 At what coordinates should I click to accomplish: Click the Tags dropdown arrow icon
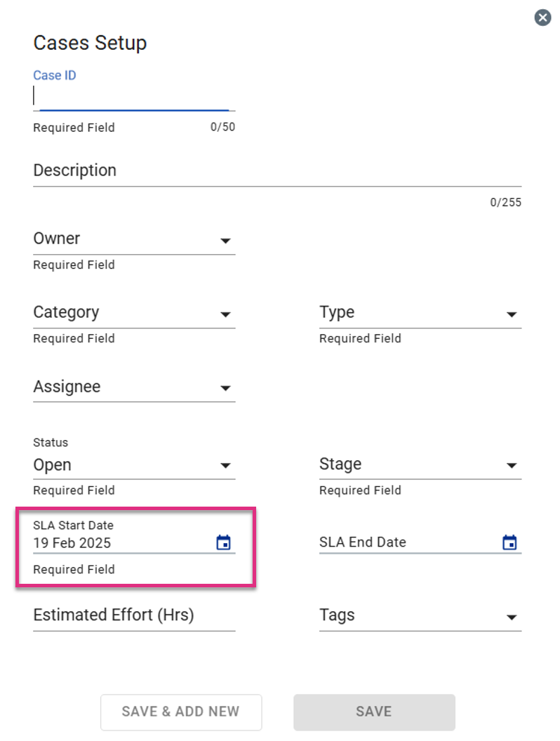tap(512, 617)
